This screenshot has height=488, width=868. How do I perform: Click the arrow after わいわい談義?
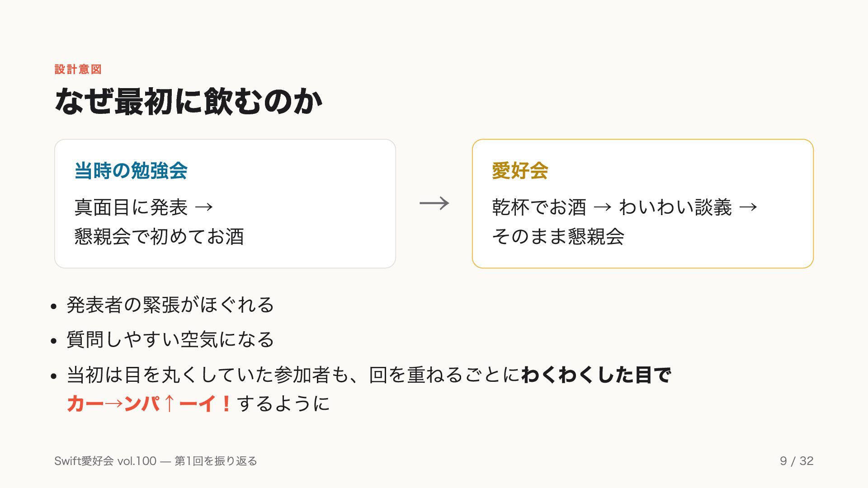[x=748, y=207]
